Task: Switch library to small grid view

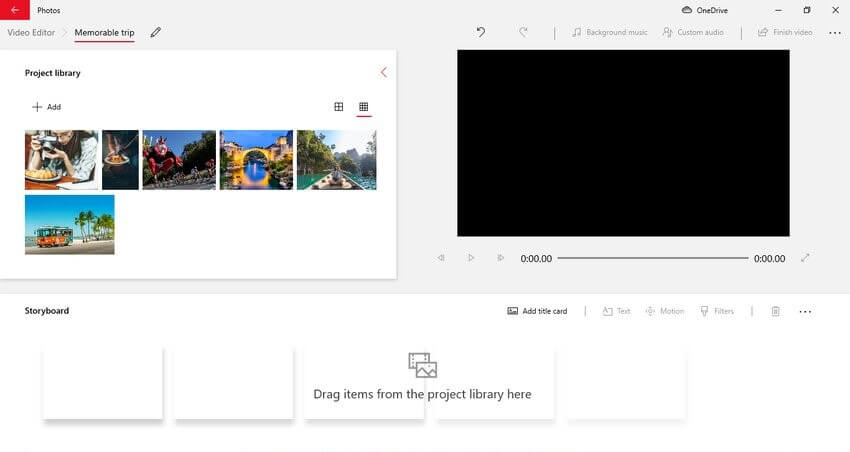Action: [x=364, y=107]
